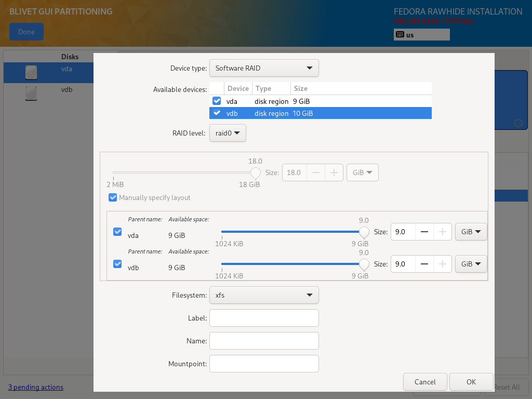This screenshot has height=399, width=532.
Task: Open the Device type Software RAID dropdown
Action: (x=264, y=68)
